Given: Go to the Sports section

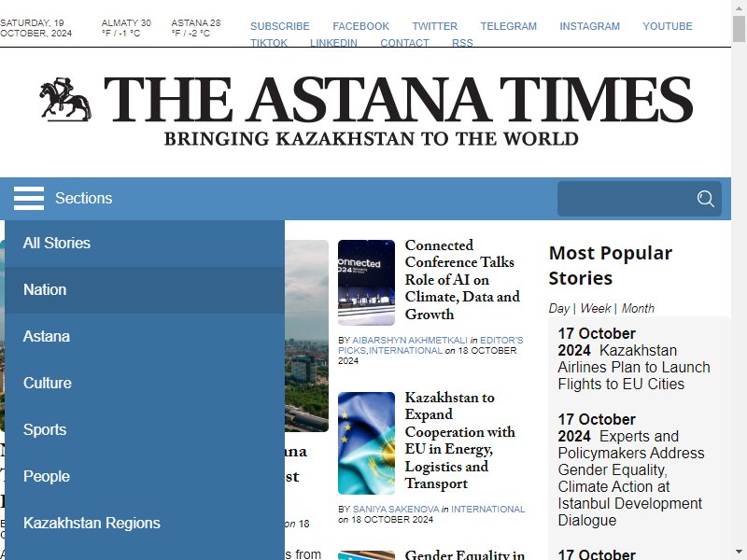Looking at the screenshot, I should point(145,429).
